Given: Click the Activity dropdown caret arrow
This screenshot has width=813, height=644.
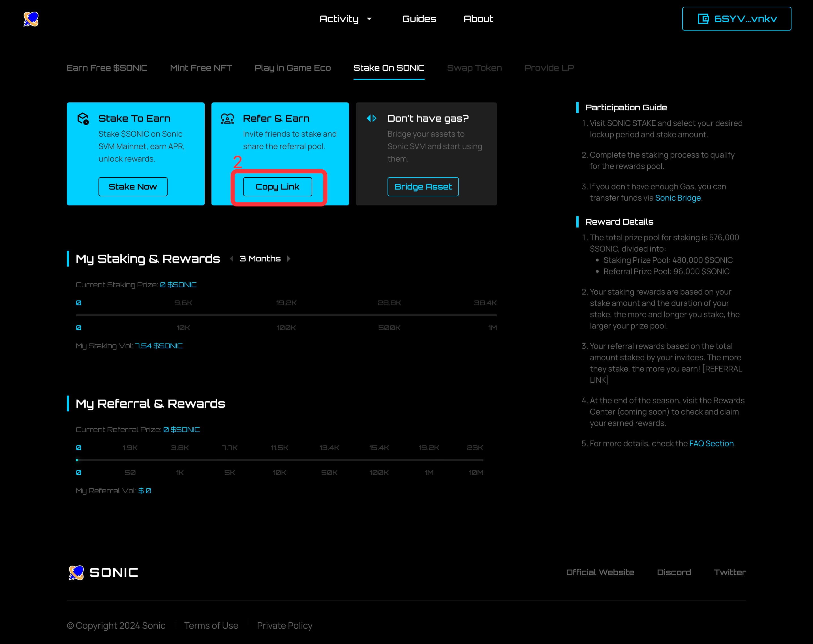Looking at the screenshot, I should [369, 19].
